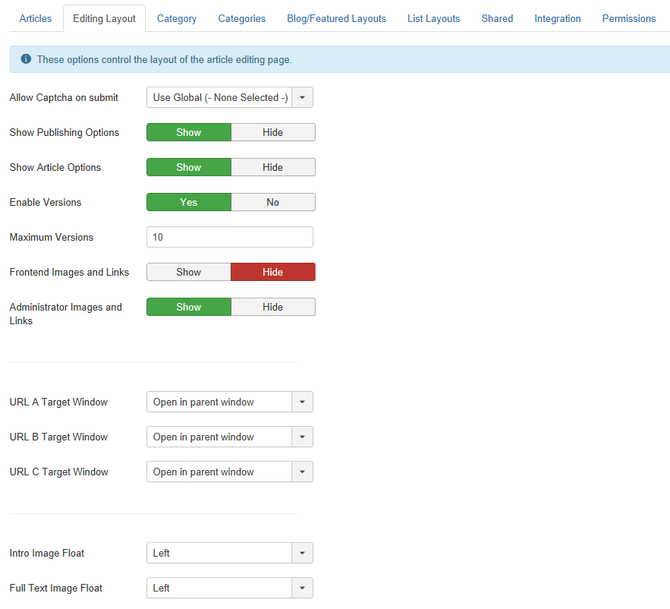This screenshot has height=609, width=670.
Task: Go to Blog/Featured Layouts tab
Action: click(x=336, y=18)
